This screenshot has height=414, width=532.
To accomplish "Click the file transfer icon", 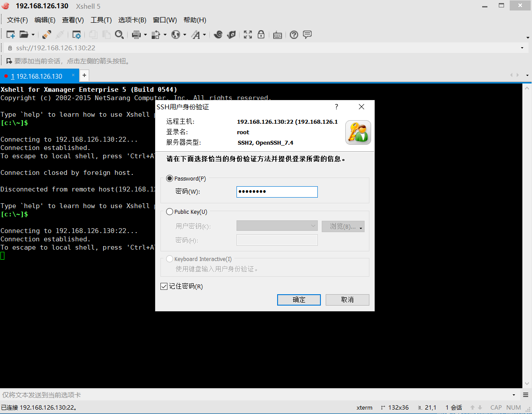I will click(x=156, y=35).
